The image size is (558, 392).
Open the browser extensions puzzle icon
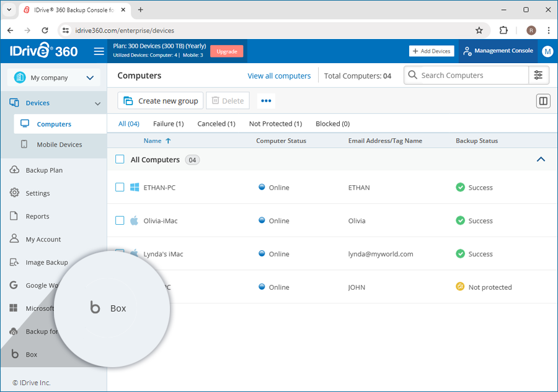(x=503, y=30)
